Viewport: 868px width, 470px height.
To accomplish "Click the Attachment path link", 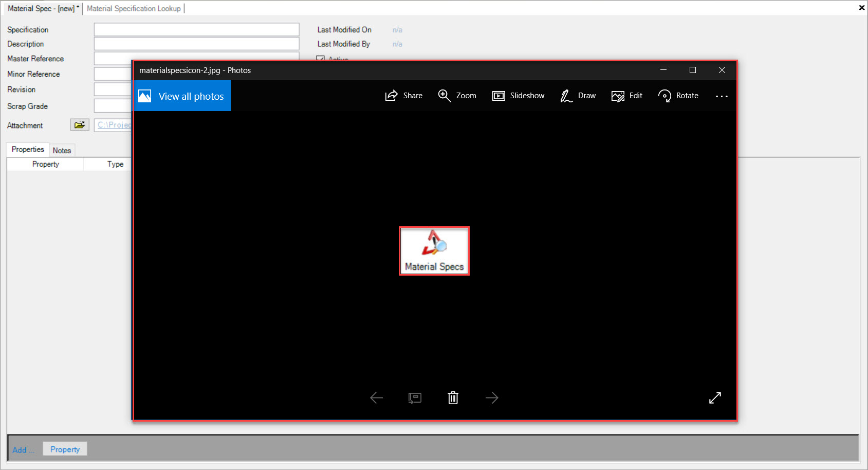I will pos(114,125).
